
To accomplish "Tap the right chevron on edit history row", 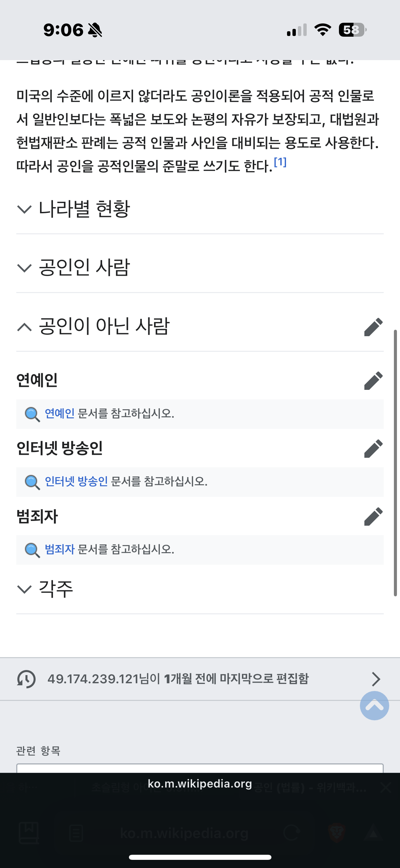I will point(376,679).
